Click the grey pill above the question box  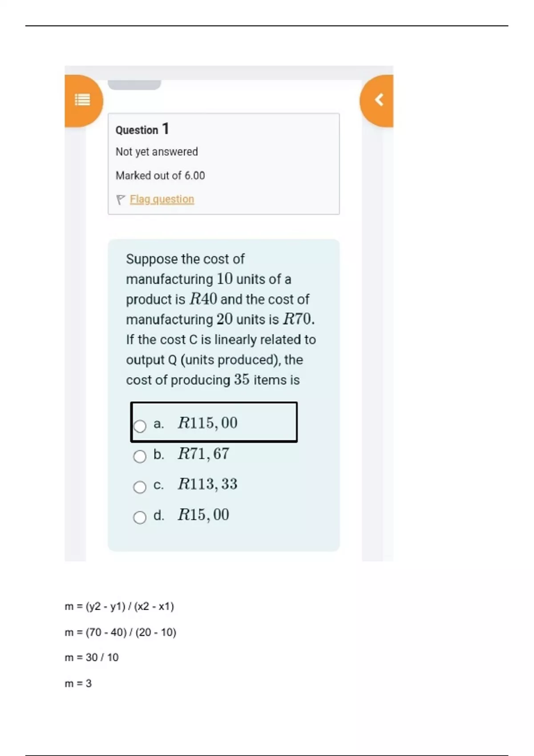[x=134, y=84]
